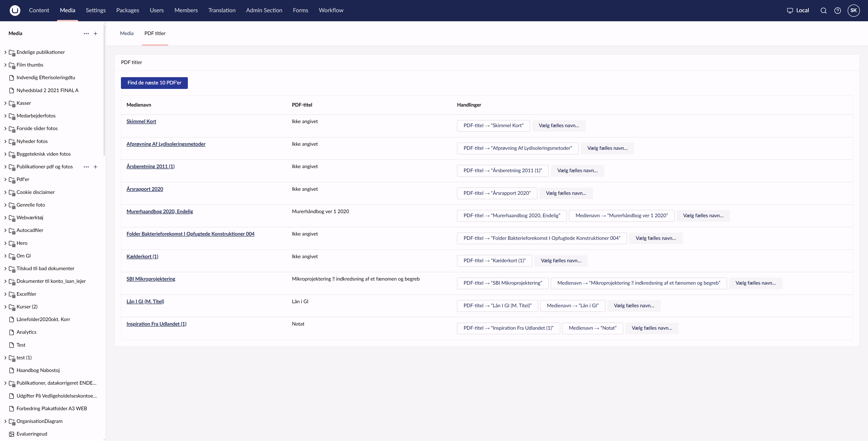The image size is (868, 441).
Task: Set Medienavn to Lån i GI
Action: click(573, 306)
